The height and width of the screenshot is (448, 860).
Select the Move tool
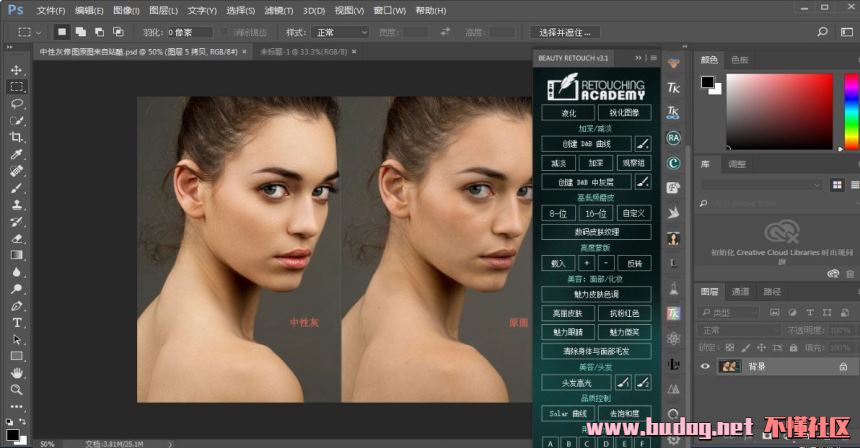(x=17, y=70)
